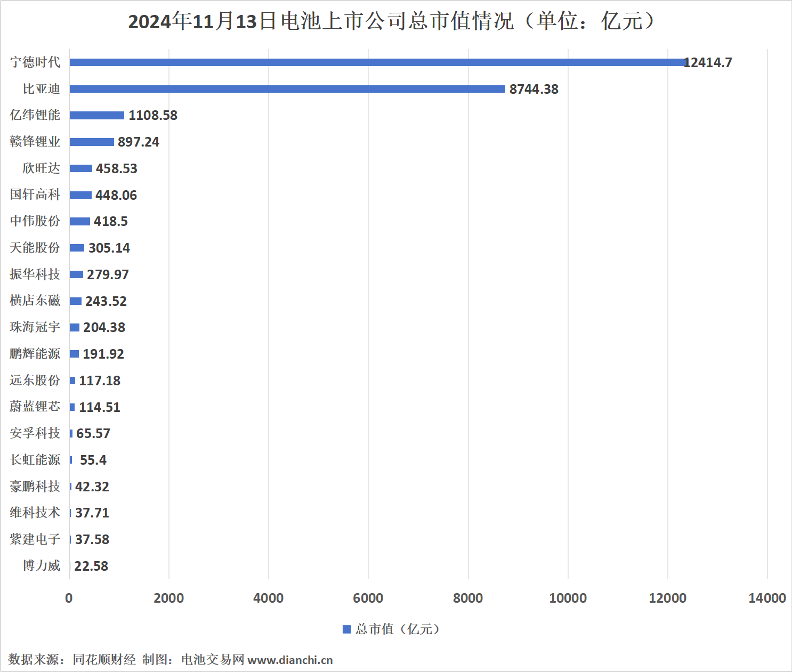Click data label 305.14

click(109, 248)
